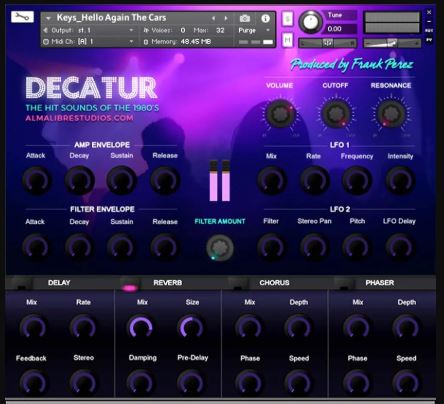Image resolution: width=444 pixels, height=404 pixels.
Task: Click Amp Envelope Decay knob
Action: click(x=79, y=180)
